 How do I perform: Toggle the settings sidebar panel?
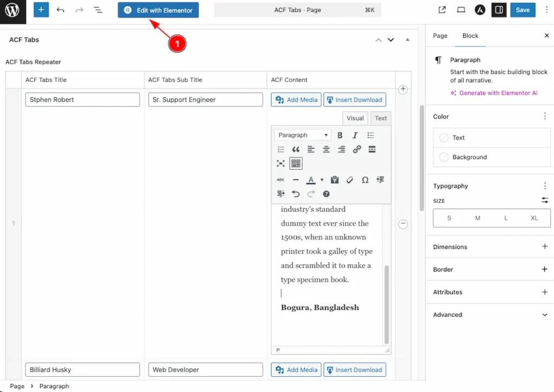499,10
